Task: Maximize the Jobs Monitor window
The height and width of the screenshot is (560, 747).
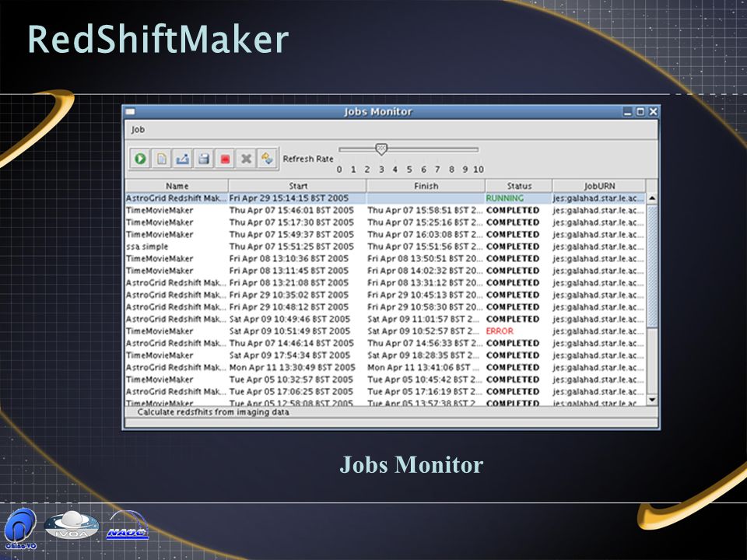Action: (x=640, y=112)
